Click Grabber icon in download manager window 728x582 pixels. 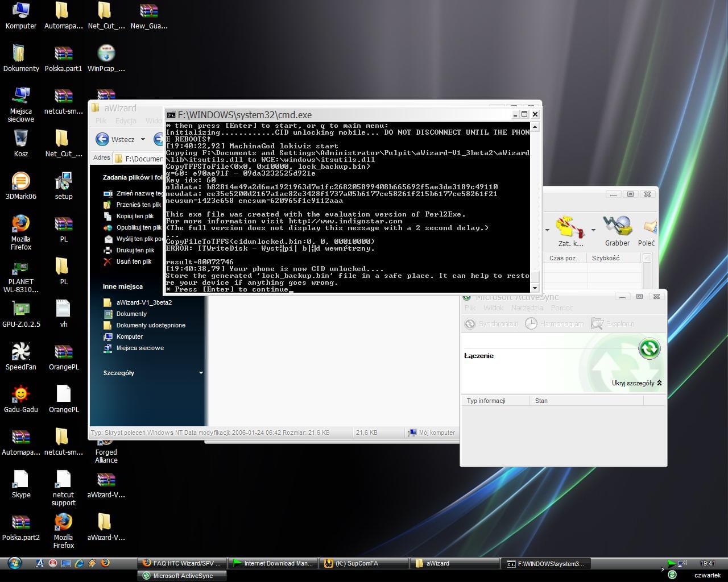coord(617,231)
